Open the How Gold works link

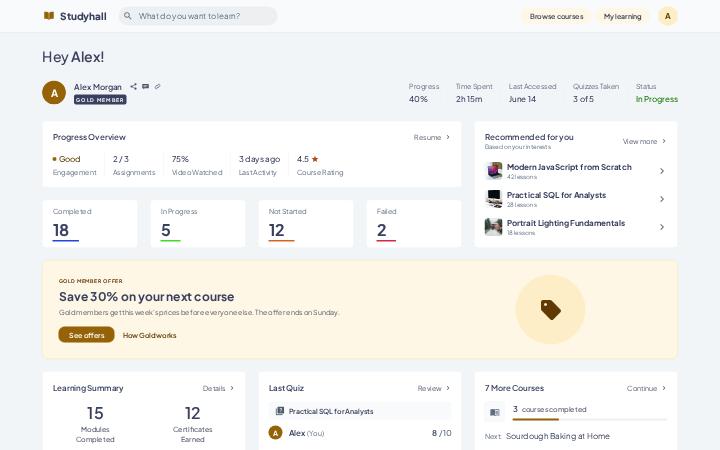pyautogui.click(x=149, y=335)
